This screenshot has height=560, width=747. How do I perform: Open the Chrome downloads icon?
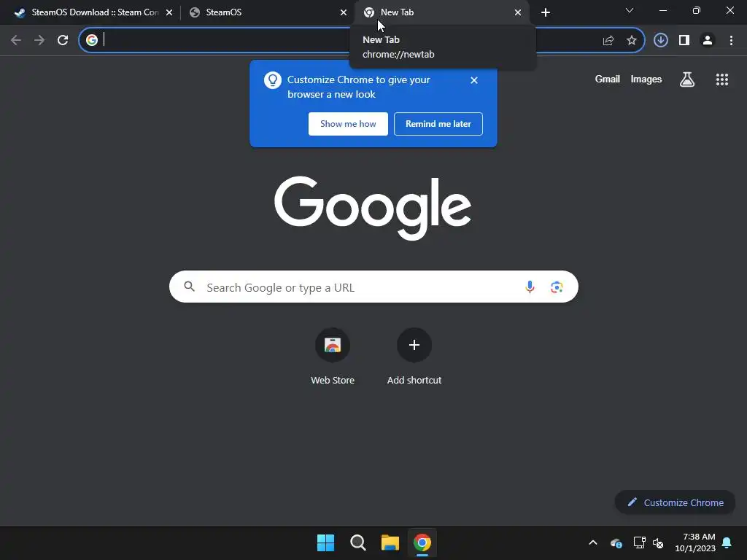tap(661, 40)
